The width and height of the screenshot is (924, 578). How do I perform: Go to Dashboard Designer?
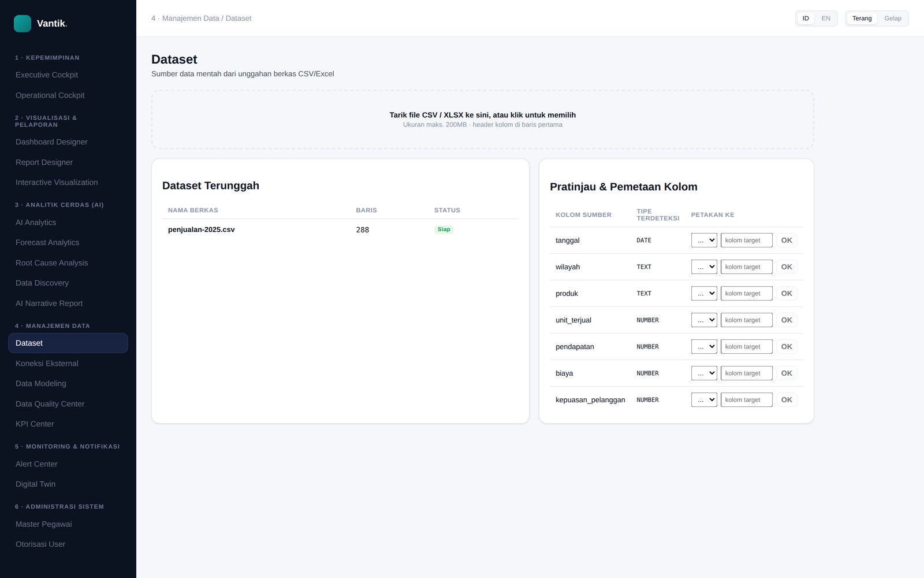(68, 142)
